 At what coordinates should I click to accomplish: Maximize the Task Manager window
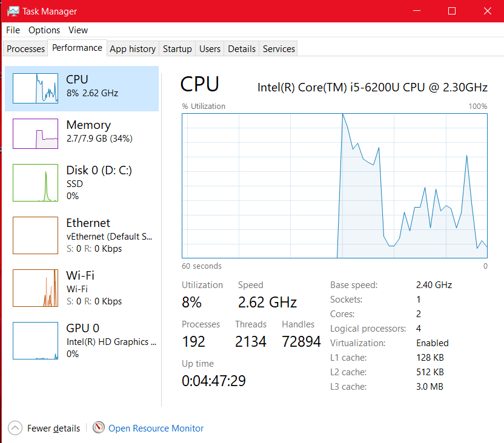tap(452, 11)
